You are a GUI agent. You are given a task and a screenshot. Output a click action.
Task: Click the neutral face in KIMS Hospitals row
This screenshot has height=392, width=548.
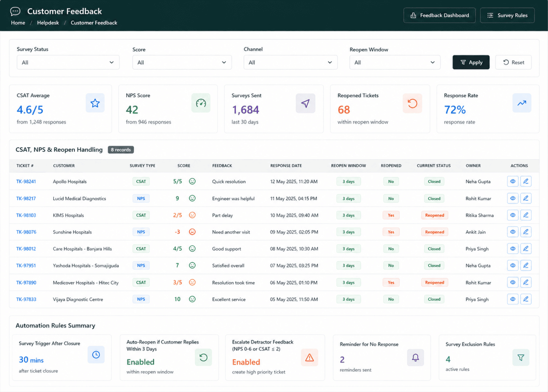[192, 215]
